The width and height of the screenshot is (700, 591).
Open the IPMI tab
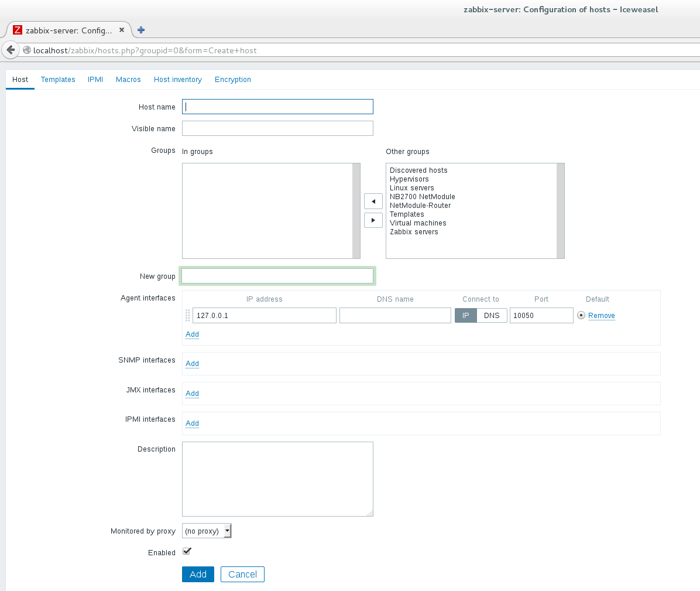click(x=95, y=80)
